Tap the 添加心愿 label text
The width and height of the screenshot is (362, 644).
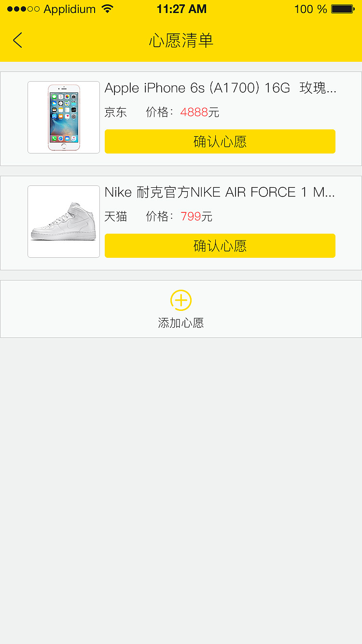[181, 323]
